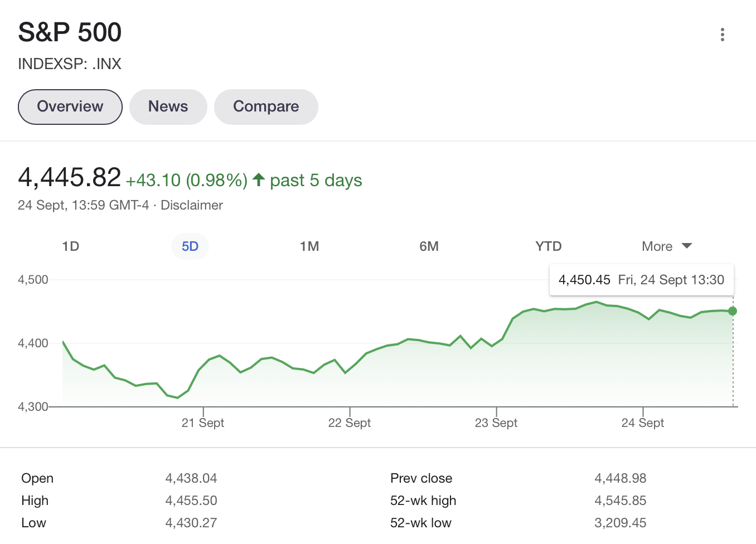Image resolution: width=756 pixels, height=544 pixels.
Task: Click the green chart endpoint dot
Action: coord(733,311)
